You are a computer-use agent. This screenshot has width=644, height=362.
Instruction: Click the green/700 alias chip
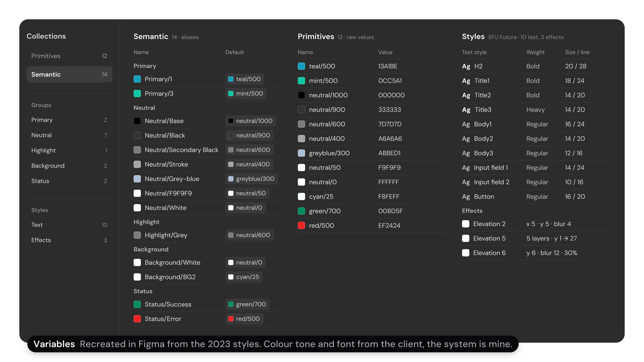[x=247, y=304]
